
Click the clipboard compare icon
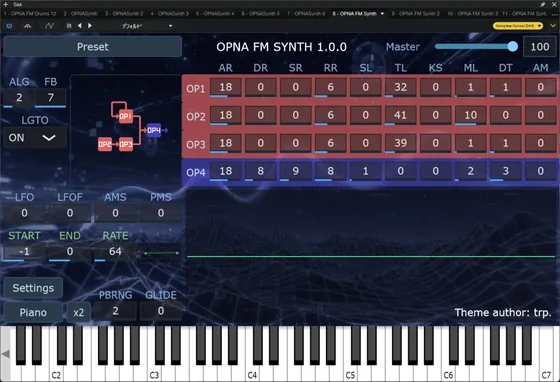[x=69, y=26]
